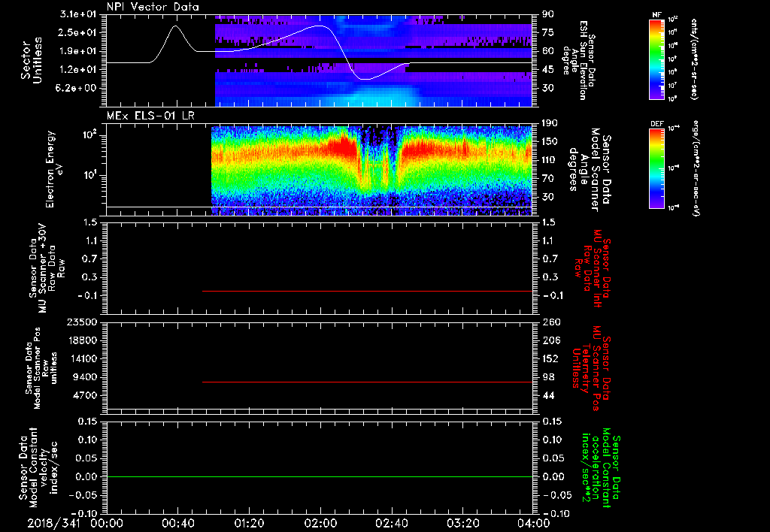Click the "190" scanner angle tick

point(550,123)
